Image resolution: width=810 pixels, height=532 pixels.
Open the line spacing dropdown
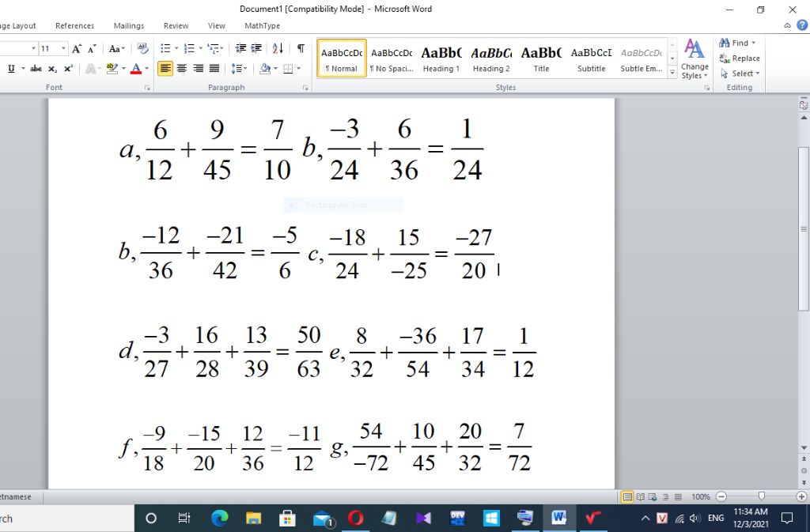pyautogui.click(x=239, y=68)
